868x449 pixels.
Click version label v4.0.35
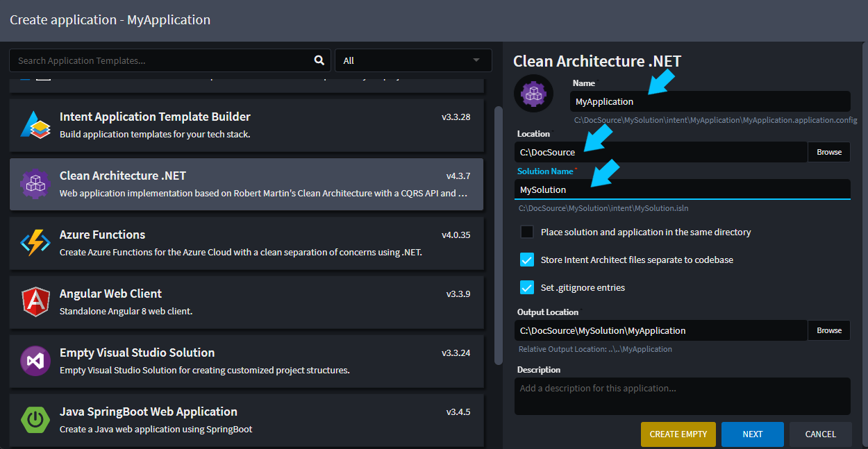point(456,235)
